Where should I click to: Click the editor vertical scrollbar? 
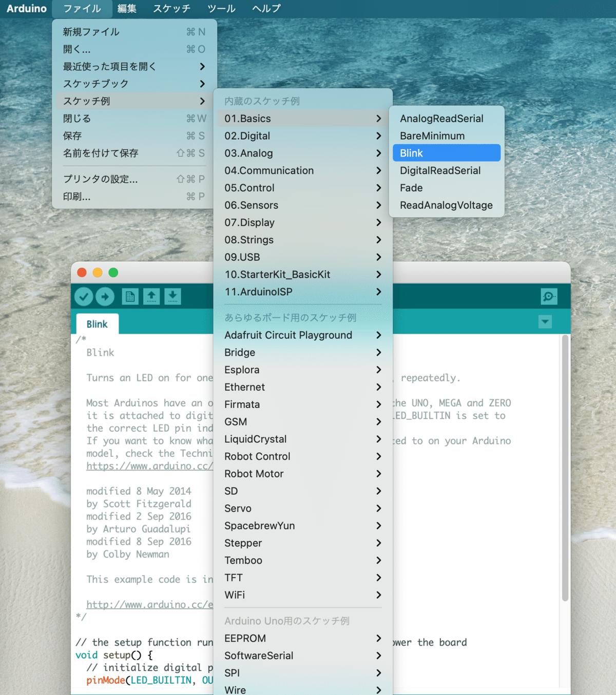(565, 468)
